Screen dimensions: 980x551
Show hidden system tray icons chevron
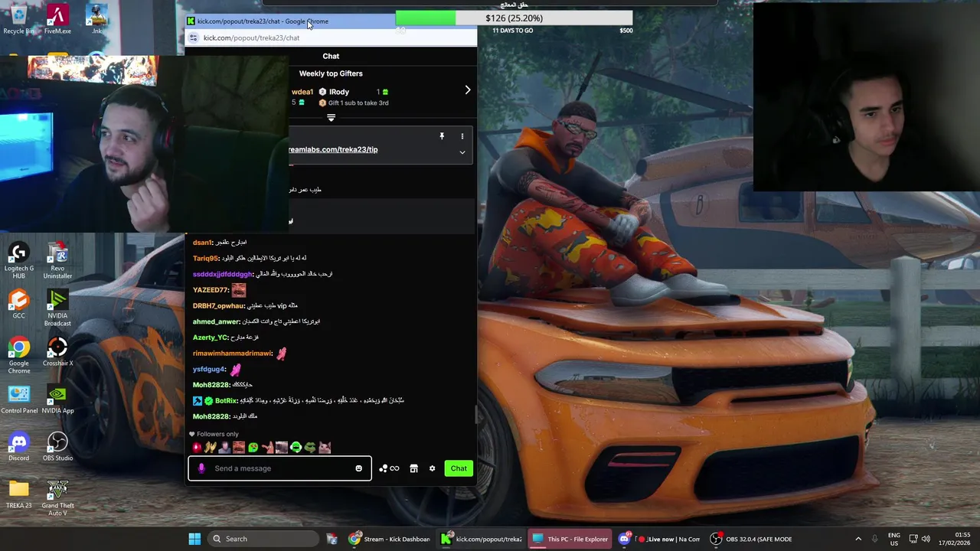[857, 539]
